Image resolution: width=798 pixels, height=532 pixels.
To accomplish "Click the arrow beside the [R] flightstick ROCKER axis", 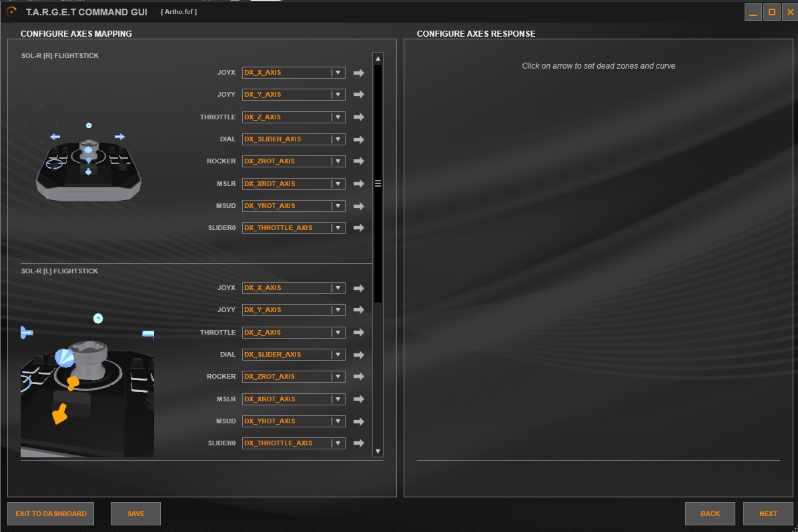I will click(x=358, y=161).
